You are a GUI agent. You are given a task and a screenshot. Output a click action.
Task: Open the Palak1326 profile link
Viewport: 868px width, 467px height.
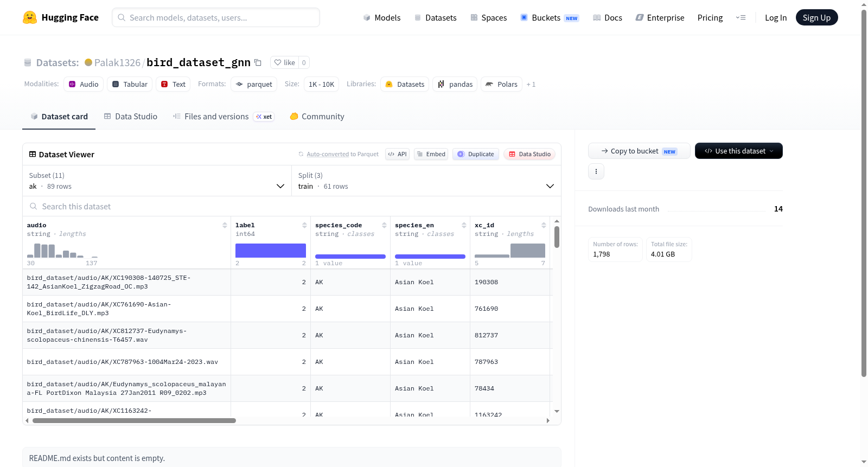point(117,62)
